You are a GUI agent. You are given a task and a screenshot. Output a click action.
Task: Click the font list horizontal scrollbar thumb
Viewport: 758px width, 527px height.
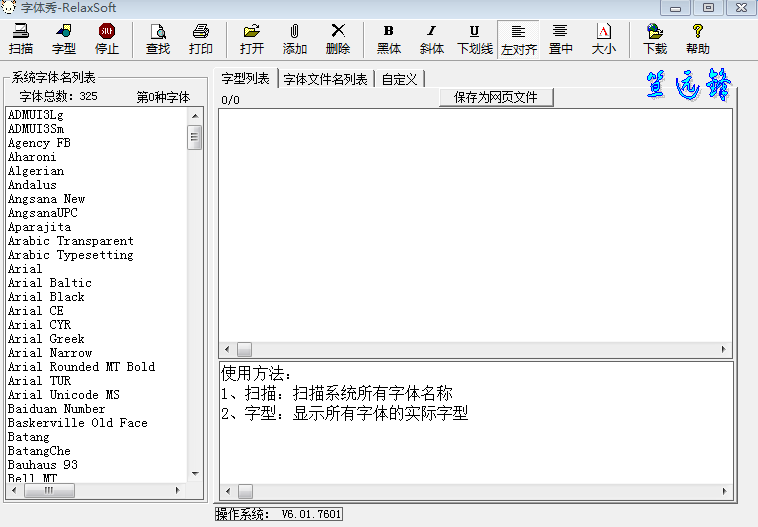pyautogui.click(x=49, y=490)
